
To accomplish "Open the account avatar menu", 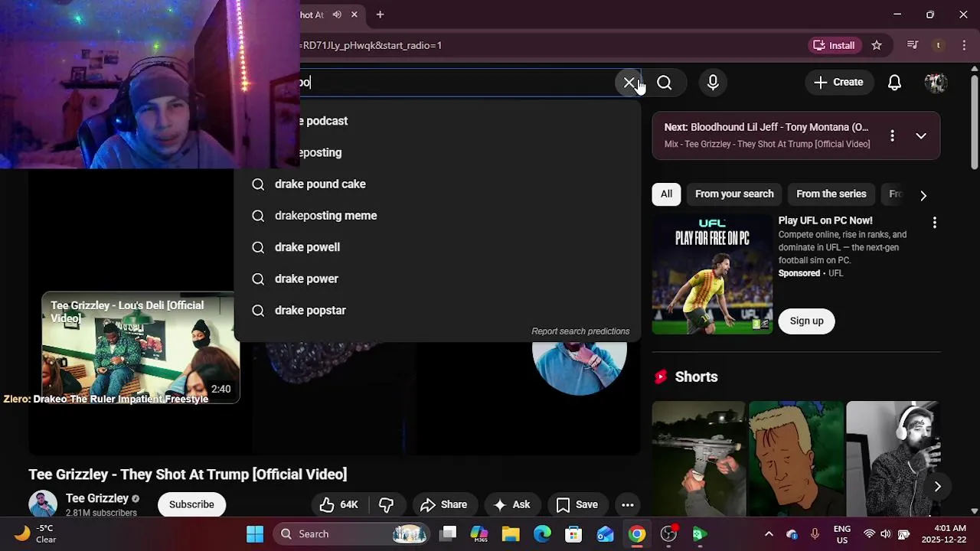I will pyautogui.click(x=936, y=82).
